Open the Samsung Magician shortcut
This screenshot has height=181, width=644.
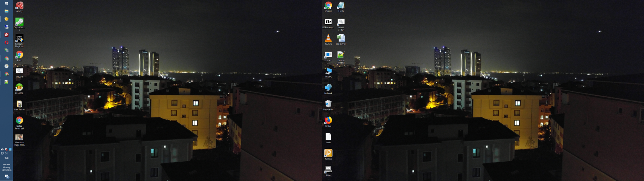pyautogui.click(x=19, y=38)
